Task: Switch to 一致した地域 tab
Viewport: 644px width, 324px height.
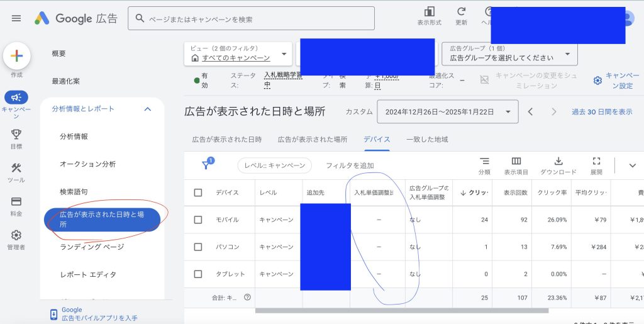Action: pos(427,139)
